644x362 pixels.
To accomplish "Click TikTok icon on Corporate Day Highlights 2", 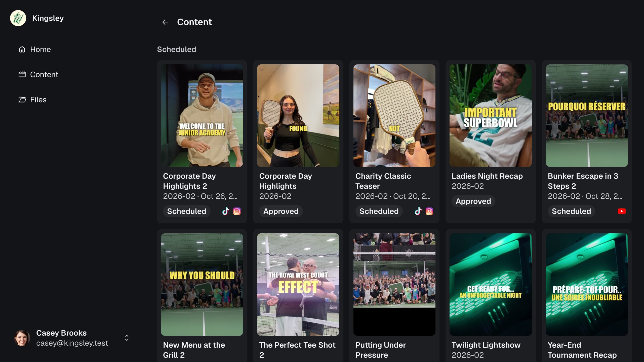I will (226, 211).
